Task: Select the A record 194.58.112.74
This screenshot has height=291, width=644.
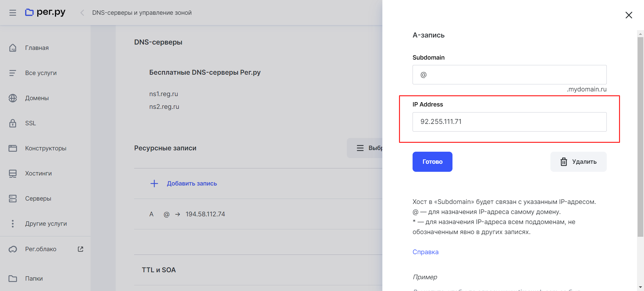Action: [x=205, y=214]
